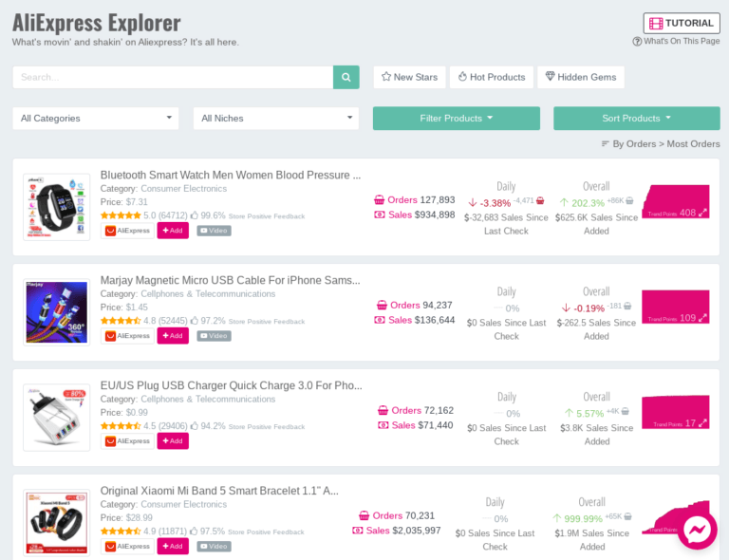This screenshot has height=560, width=729.
Task: Expand trend chart with 408 Trend Points
Action: point(702,213)
